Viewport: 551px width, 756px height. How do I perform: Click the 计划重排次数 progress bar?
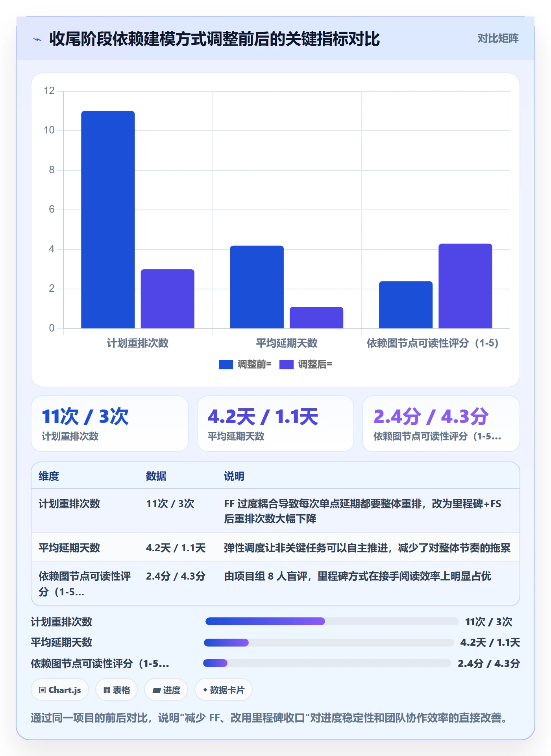click(332, 621)
